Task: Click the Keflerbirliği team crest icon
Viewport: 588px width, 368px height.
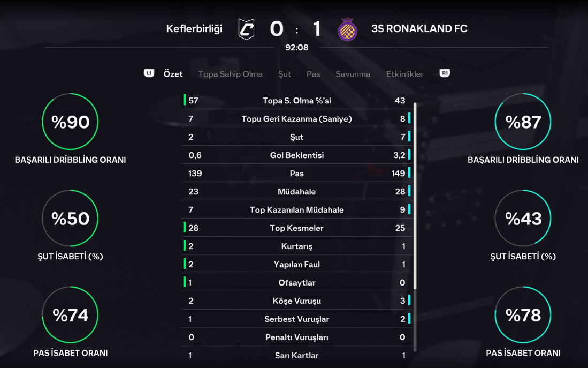Action: tap(246, 29)
